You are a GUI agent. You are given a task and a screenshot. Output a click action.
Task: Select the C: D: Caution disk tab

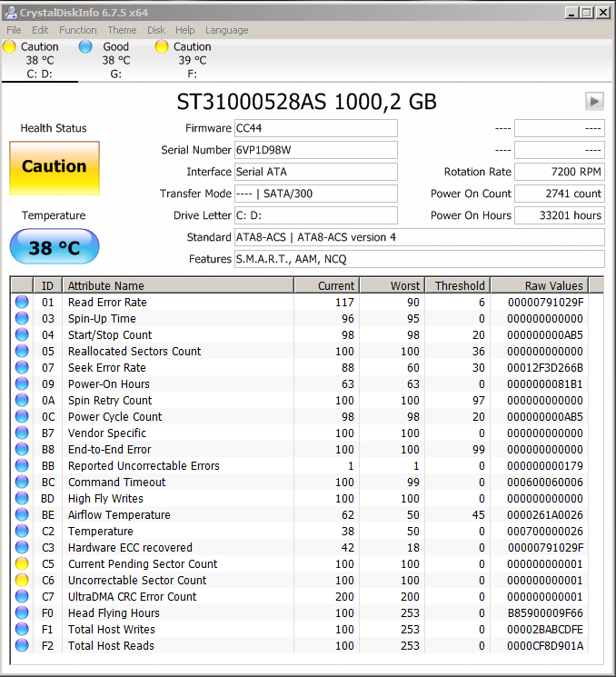[x=39, y=60]
